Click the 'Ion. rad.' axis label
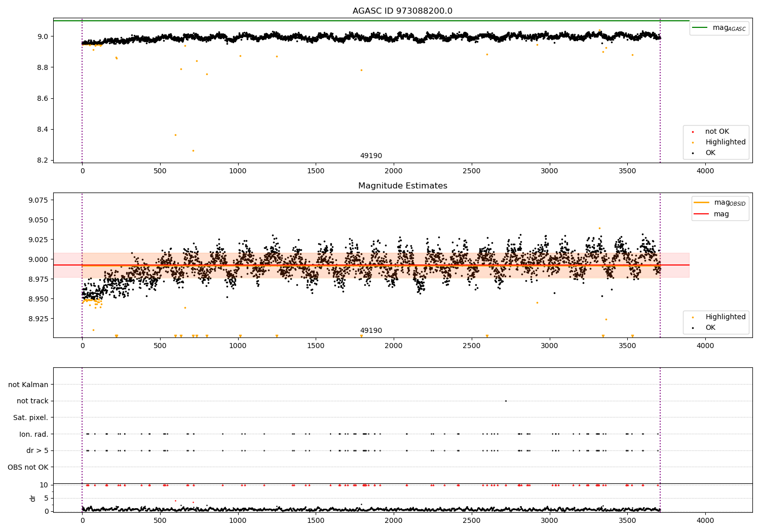 [x=34, y=434]
